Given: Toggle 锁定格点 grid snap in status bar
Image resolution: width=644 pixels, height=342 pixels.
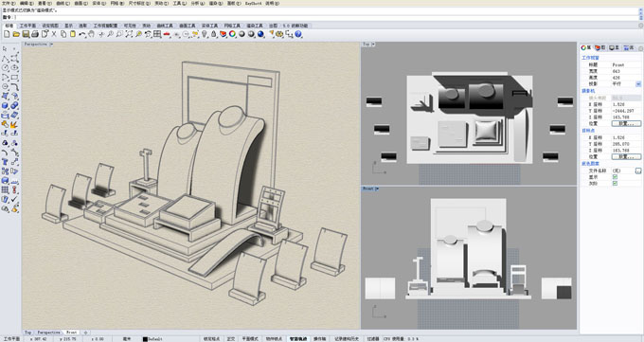Looking at the screenshot, I should [x=212, y=339].
